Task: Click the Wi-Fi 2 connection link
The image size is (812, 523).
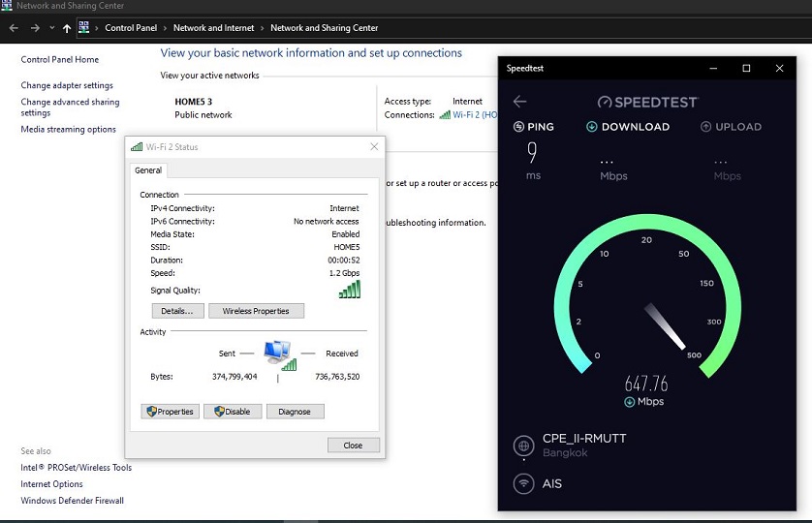Action: coord(475,115)
